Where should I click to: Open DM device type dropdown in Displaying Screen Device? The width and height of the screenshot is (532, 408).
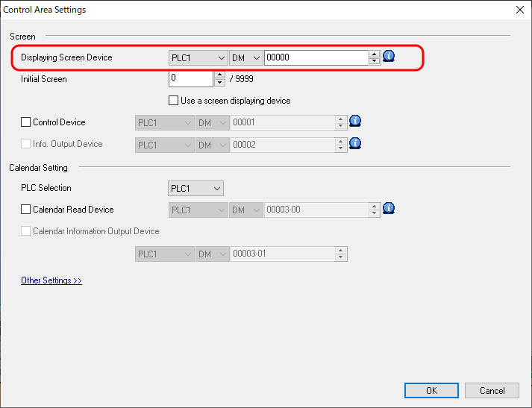click(x=245, y=58)
